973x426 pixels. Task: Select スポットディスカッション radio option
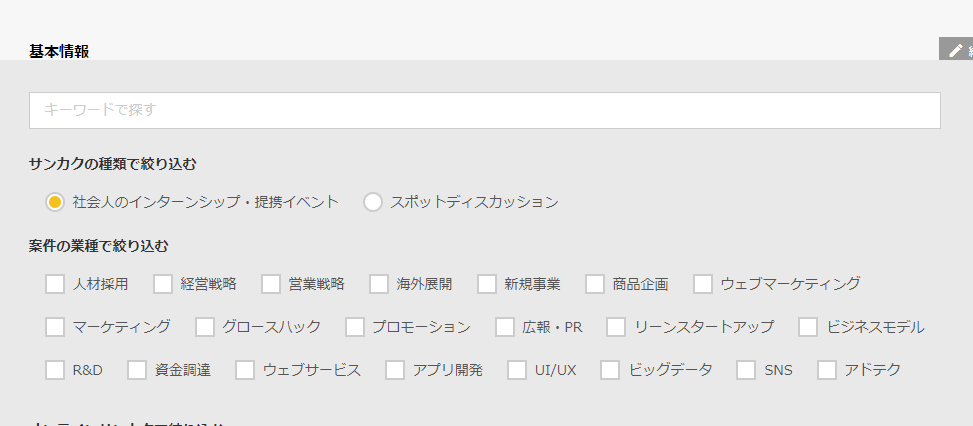(x=372, y=202)
